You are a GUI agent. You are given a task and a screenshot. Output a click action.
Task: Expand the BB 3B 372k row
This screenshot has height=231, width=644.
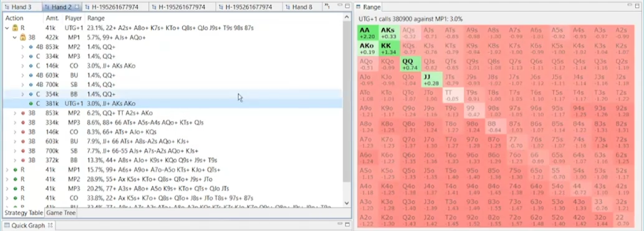click(x=15, y=160)
